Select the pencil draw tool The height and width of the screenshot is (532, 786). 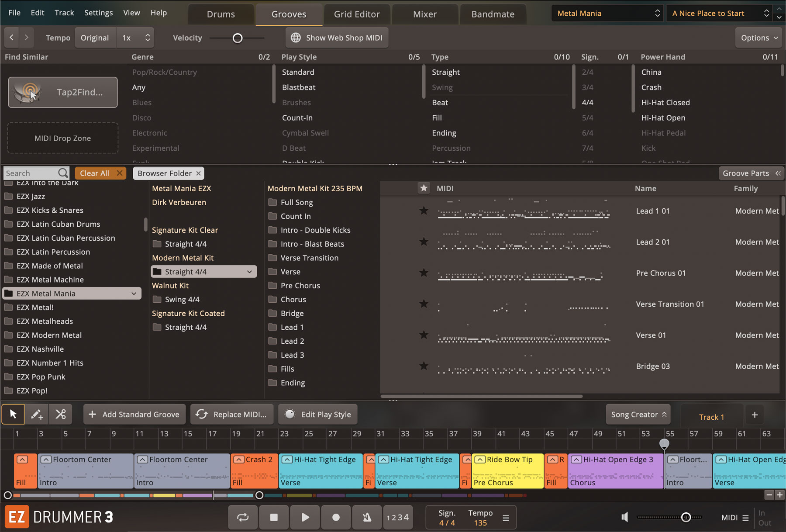[x=37, y=414]
